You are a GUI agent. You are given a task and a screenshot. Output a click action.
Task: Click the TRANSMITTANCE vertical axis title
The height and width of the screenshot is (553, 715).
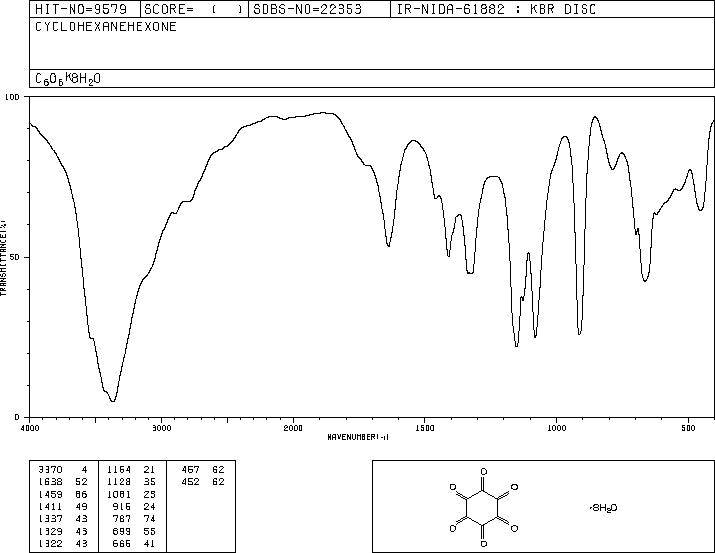(3, 258)
